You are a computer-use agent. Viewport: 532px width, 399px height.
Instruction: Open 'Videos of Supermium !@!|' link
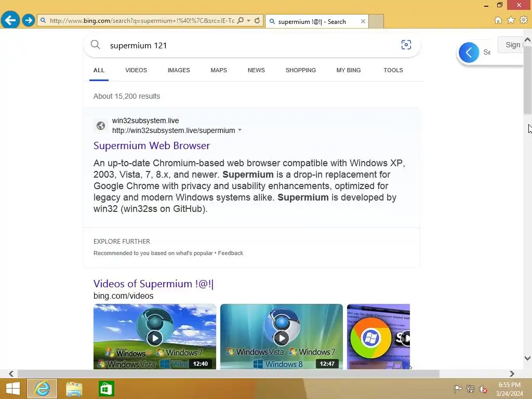click(153, 284)
